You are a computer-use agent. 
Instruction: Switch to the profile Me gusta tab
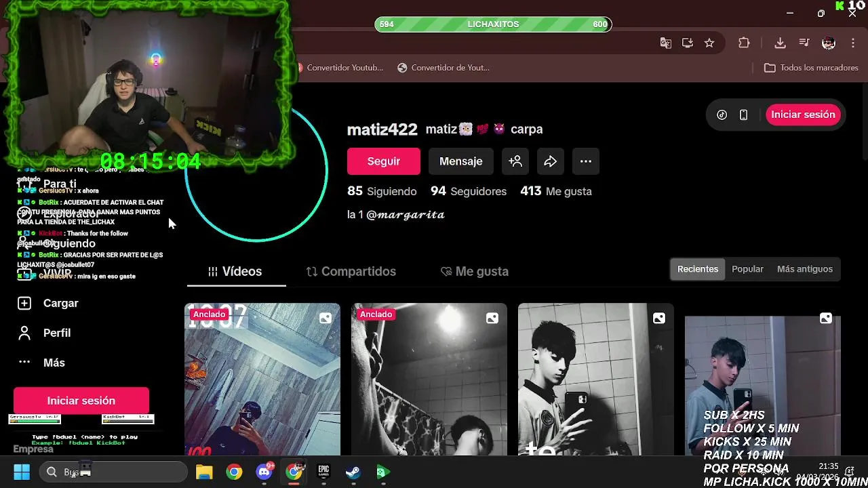(475, 271)
